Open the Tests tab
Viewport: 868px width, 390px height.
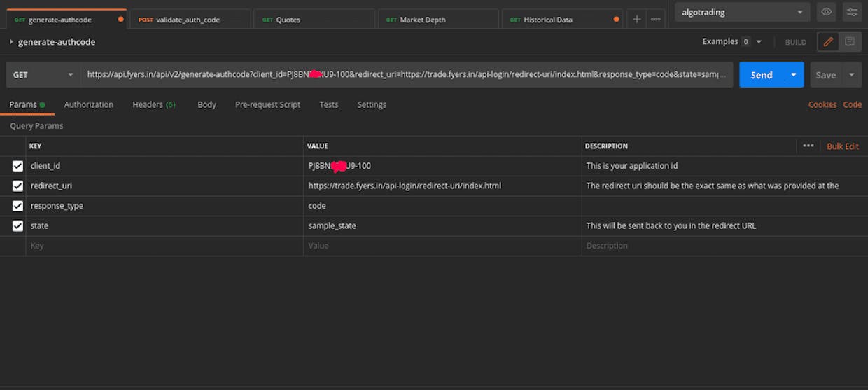coord(328,104)
